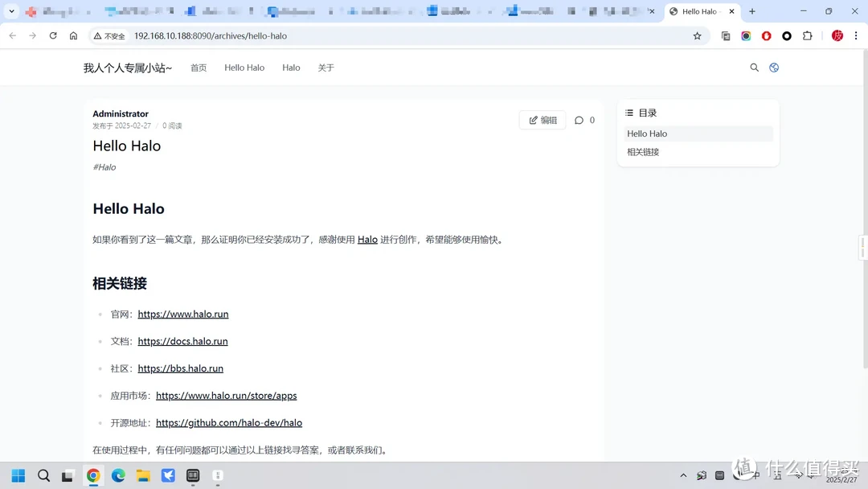Click the home icon next to the address bar
This screenshot has width=868, height=489.
tap(73, 36)
